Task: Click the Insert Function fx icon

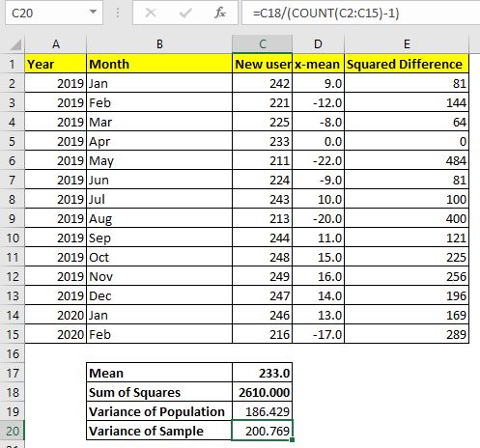Action: coord(220,13)
